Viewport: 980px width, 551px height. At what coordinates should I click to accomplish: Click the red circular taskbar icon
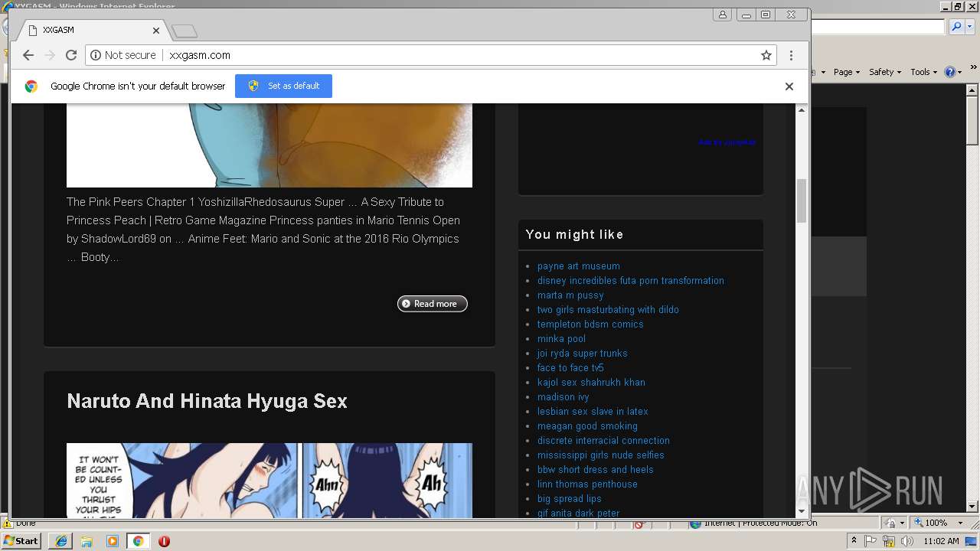click(x=164, y=541)
